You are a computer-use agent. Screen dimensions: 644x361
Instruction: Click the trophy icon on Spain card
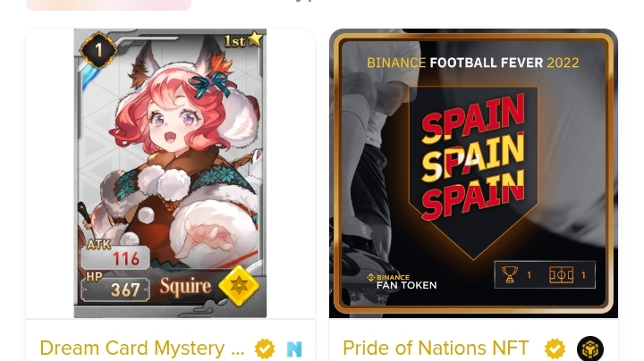coord(509,274)
